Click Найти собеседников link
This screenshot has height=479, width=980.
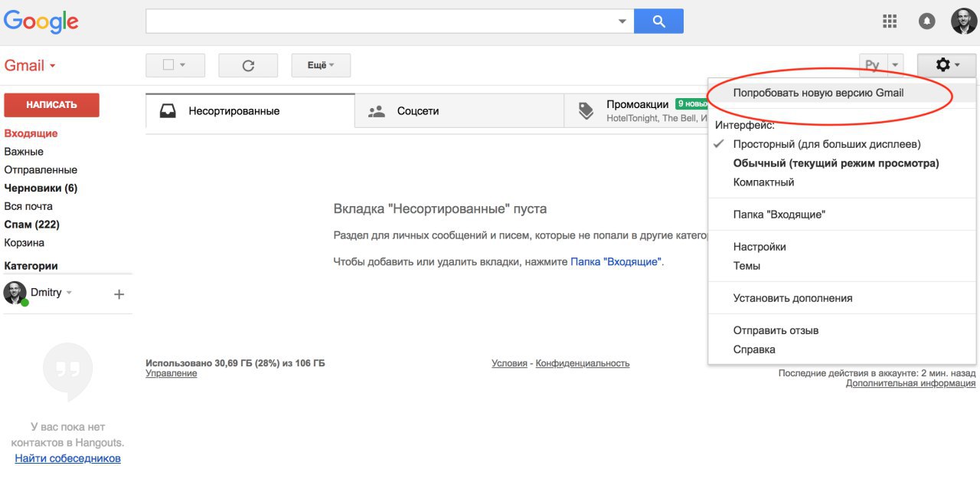[x=67, y=458]
